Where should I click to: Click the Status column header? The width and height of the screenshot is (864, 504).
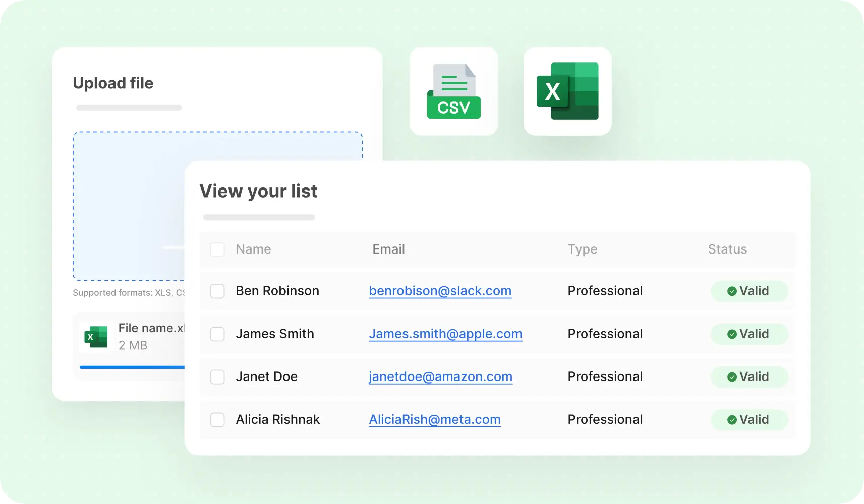pyautogui.click(x=727, y=249)
